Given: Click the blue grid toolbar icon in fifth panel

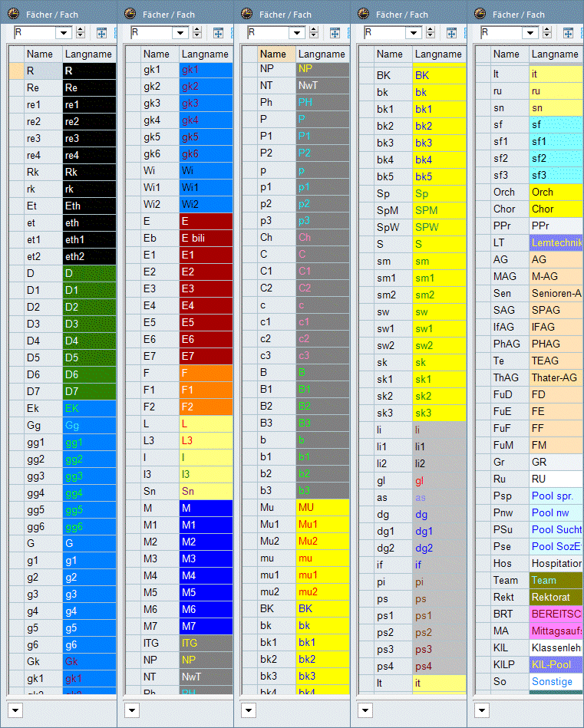Looking at the screenshot, I should click(x=568, y=33).
